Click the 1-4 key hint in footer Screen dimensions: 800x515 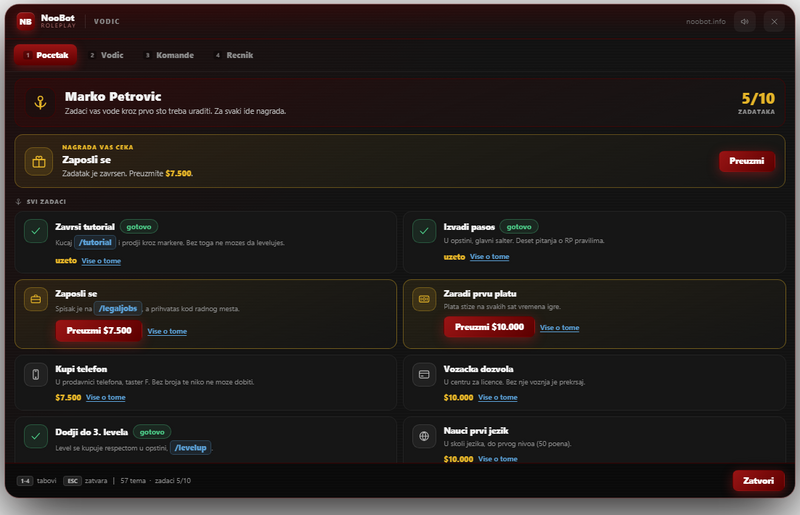(x=25, y=481)
